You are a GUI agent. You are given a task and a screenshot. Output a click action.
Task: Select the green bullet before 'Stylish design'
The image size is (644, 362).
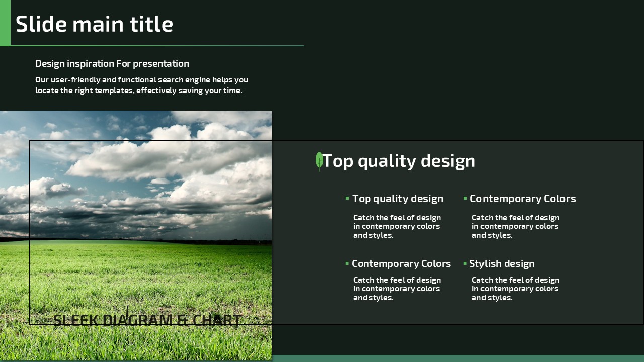click(x=465, y=263)
